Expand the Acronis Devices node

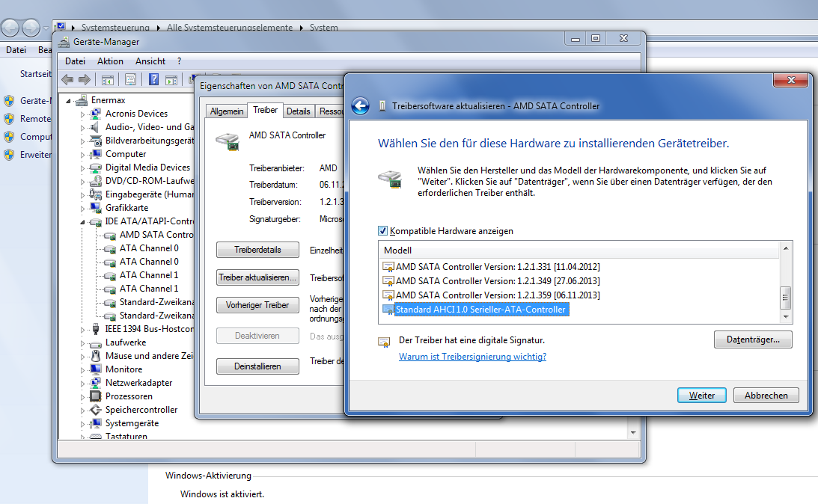(82, 114)
